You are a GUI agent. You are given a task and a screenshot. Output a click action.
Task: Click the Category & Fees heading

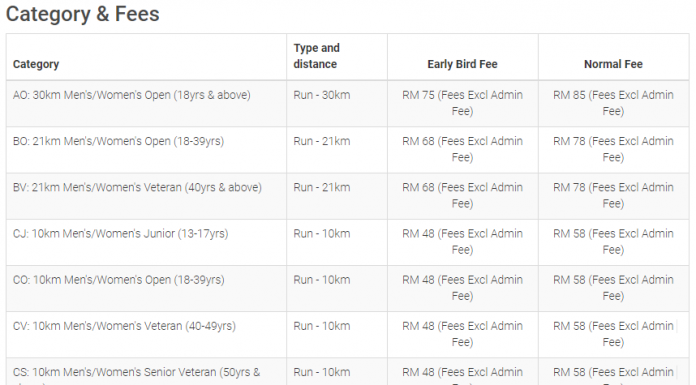(83, 14)
